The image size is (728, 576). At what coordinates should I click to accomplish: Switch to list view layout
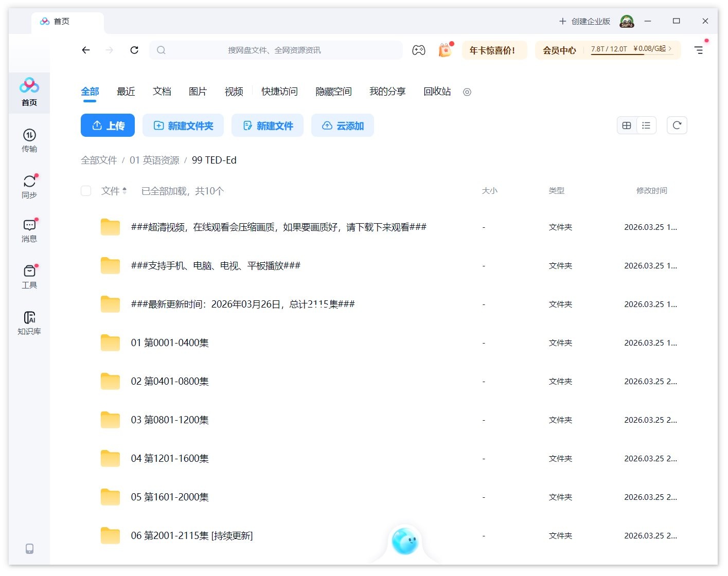point(646,125)
